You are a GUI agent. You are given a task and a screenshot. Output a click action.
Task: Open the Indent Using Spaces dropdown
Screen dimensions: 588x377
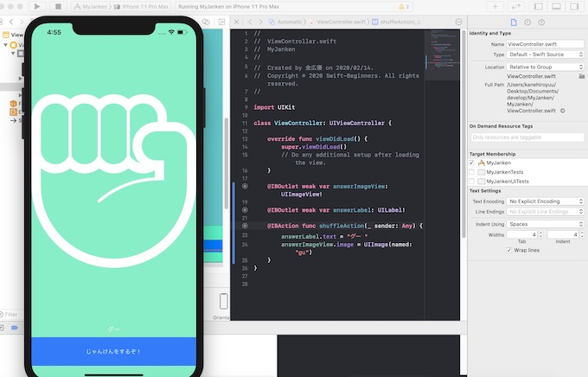pos(546,224)
